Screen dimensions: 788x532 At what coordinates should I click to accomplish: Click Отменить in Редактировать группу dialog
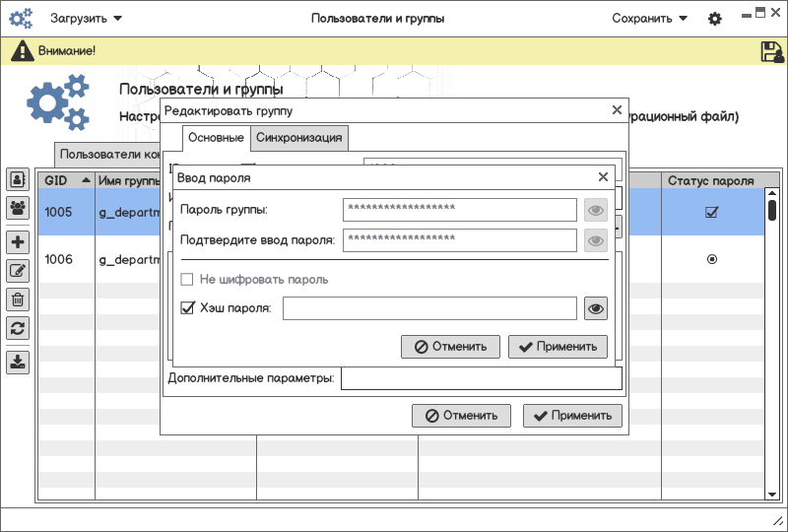pos(461,416)
